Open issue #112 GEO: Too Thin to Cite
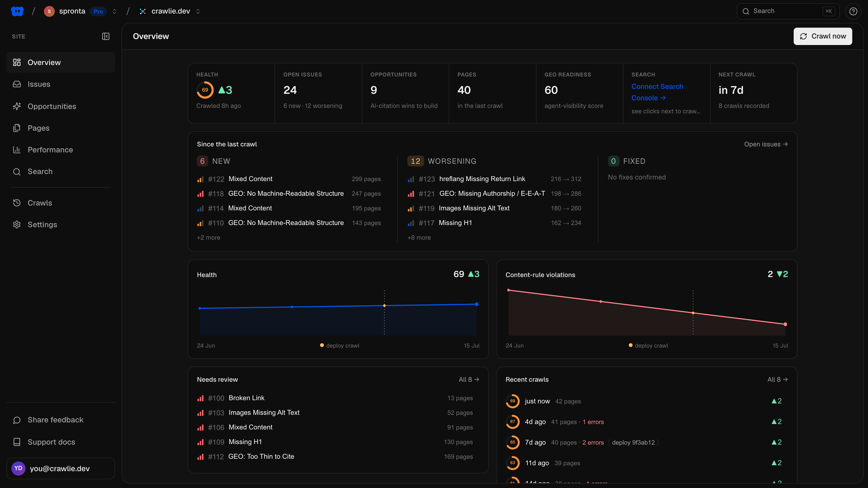The image size is (868, 488). click(x=335, y=457)
